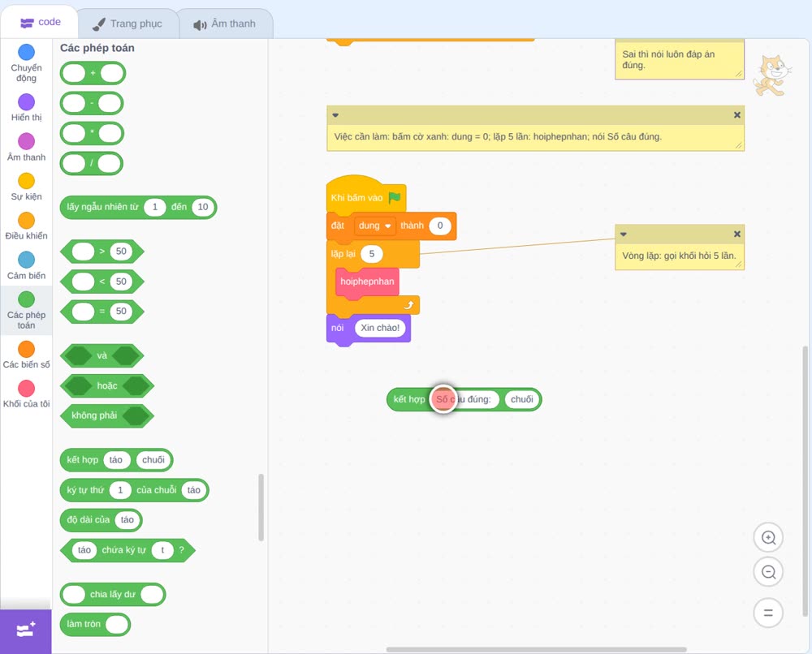Click the 'Xin chào!' text field
The width and height of the screenshot is (812, 654).
[x=380, y=328]
